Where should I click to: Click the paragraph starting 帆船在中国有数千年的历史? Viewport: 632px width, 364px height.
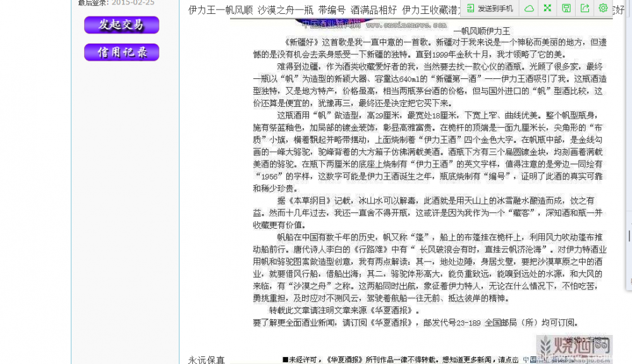430,268
